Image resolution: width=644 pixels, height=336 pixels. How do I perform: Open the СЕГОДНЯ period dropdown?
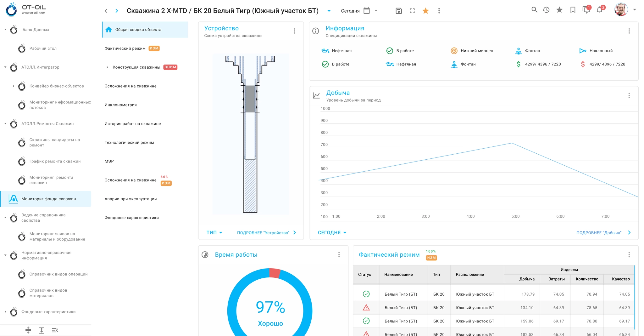332,232
